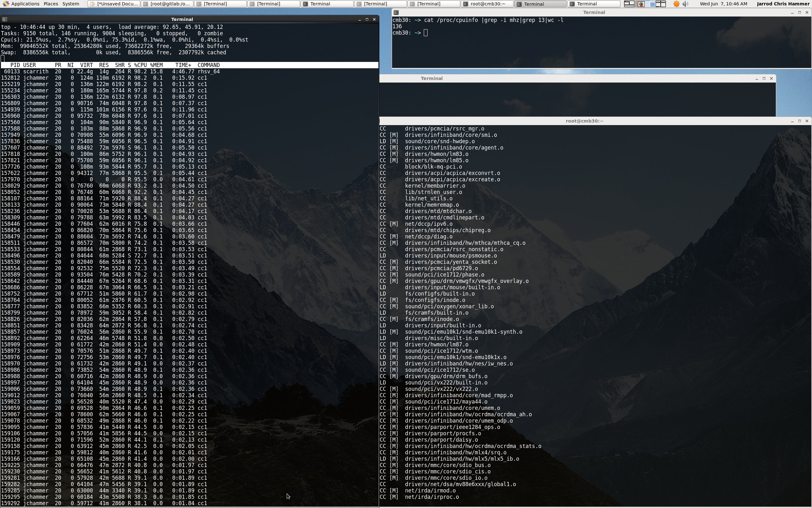Screen dimensions: 812x508
Task: Click the Tasks: 9150 total line
Action: coord(112,33)
